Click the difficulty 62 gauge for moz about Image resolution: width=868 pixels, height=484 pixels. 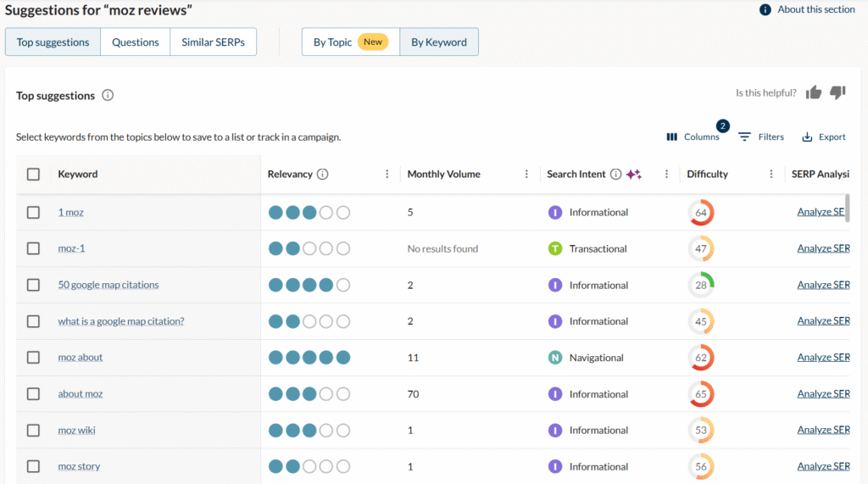point(701,358)
